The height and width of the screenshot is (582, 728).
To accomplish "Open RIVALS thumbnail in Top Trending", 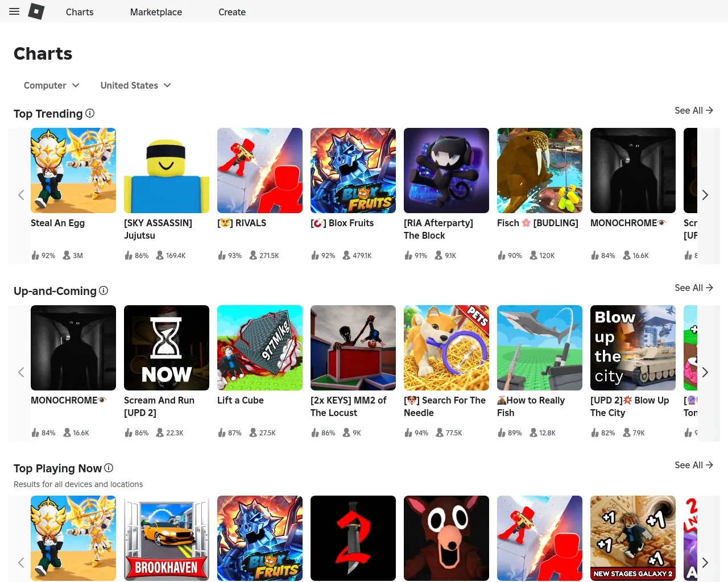I will pos(260,171).
